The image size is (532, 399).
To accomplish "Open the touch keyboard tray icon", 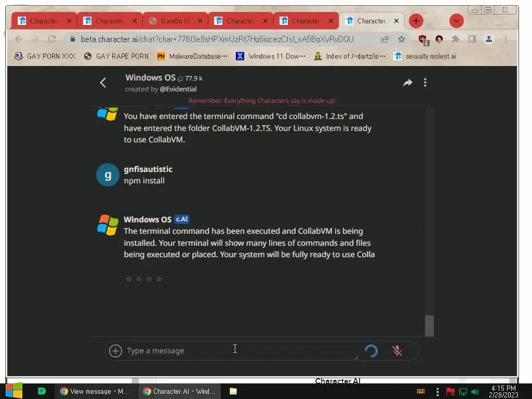I will [421, 391].
